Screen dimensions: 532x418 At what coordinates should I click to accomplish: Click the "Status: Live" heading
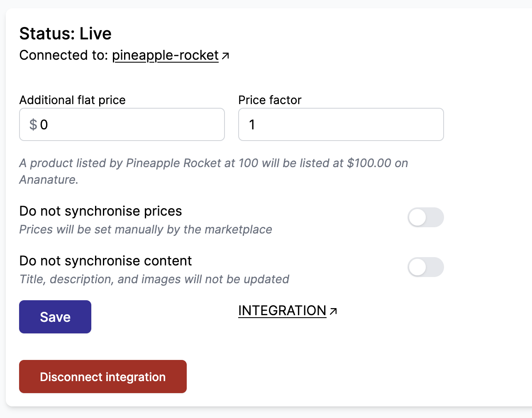coord(65,33)
